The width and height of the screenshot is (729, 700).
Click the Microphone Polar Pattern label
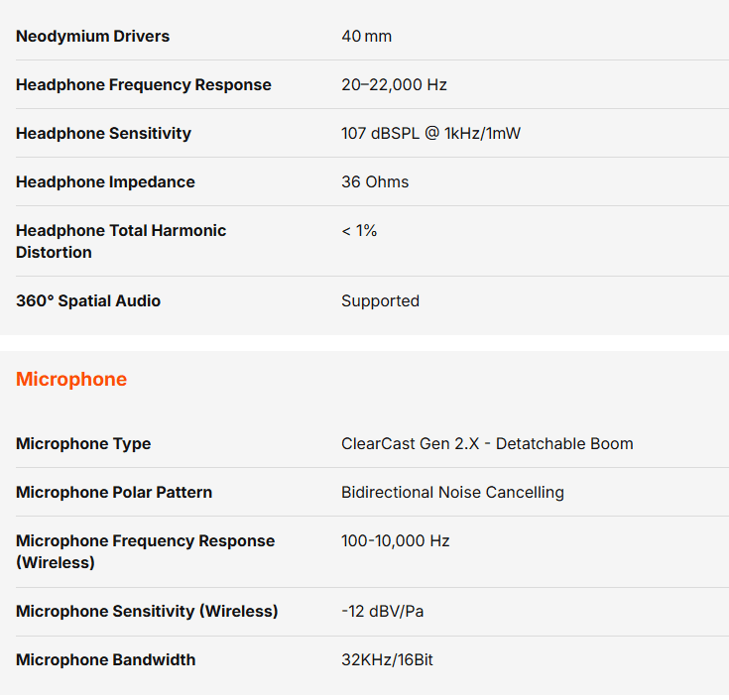click(114, 493)
